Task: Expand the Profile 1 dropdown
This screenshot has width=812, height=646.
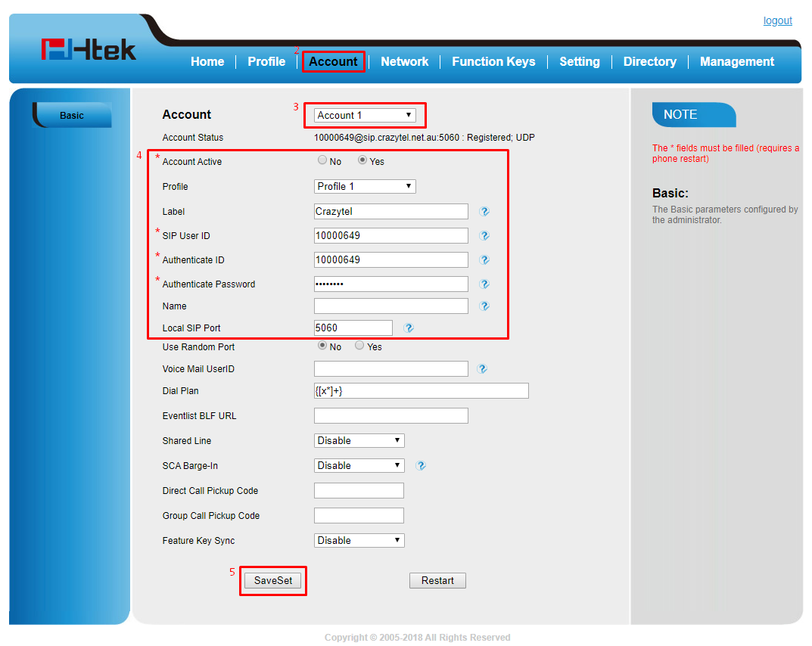Action: pos(365,186)
